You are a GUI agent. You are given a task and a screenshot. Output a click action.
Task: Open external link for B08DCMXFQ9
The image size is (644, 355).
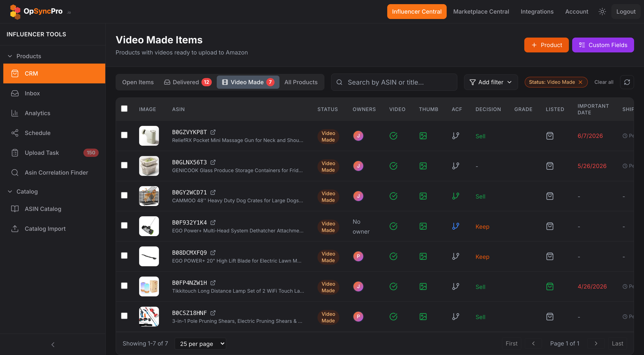[x=213, y=252]
